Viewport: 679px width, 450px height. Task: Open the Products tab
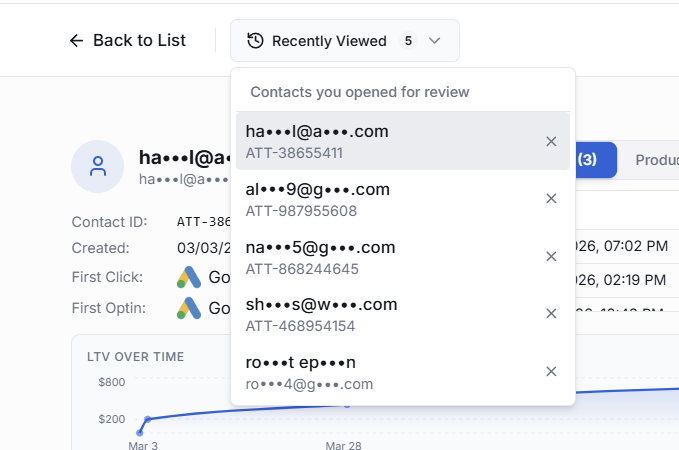pos(657,160)
